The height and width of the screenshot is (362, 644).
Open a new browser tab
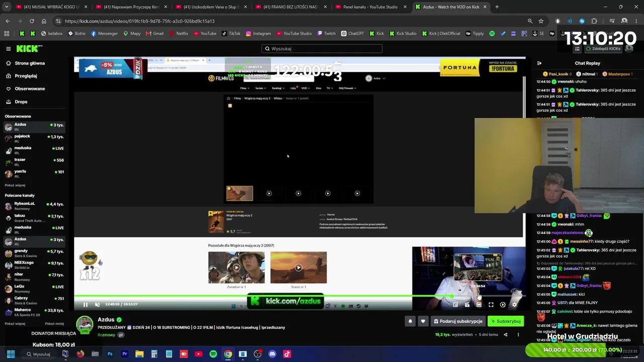(497, 7)
